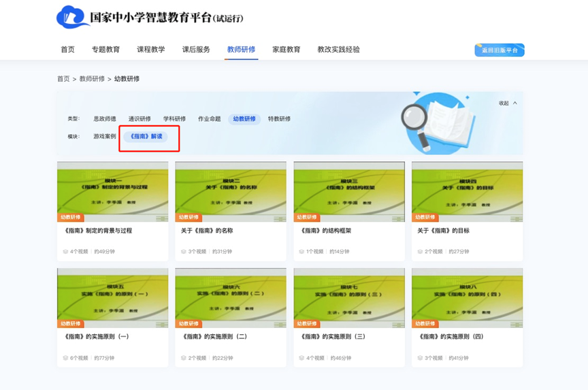Screen dimensions: 588x390
Task: Click the 幼教研修 badge on 模块三 card
Action: coord(308,218)
